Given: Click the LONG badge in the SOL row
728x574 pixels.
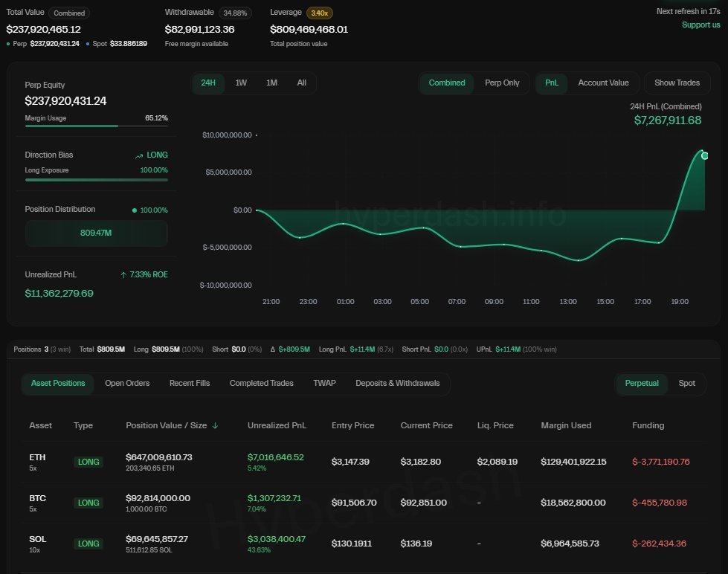Looking at the screenshot, I should point(88,544).
